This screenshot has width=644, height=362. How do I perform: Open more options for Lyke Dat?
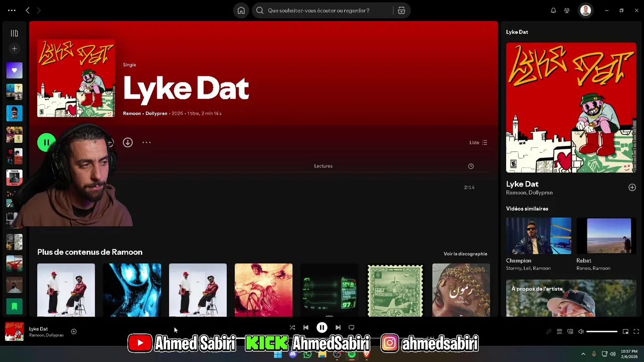146,142
